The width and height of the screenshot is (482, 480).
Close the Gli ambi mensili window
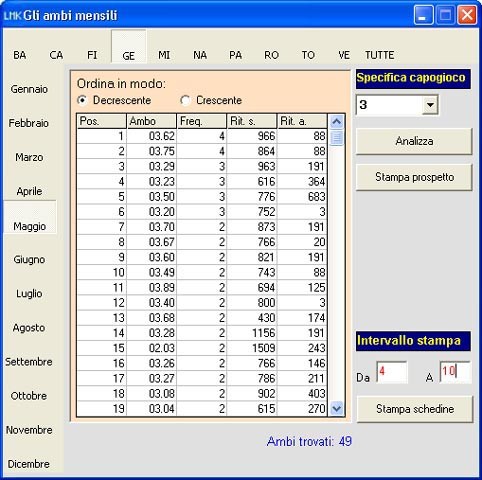467,15
